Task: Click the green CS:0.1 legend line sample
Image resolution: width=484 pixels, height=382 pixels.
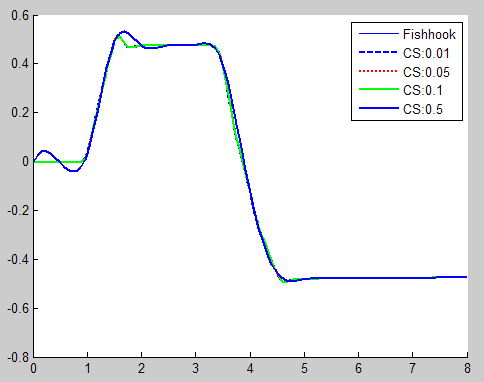Action: pyautogui.click(x=379, y=89)
